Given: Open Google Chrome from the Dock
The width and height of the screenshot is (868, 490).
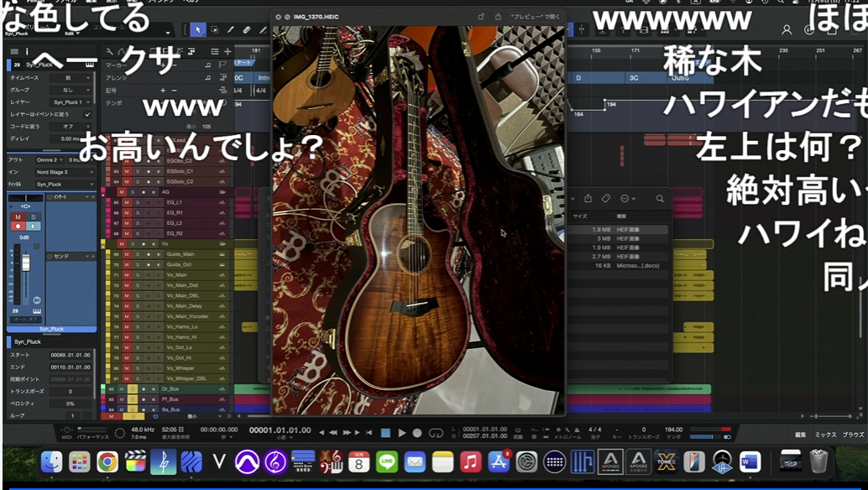Looking at the screenshot, I should pyautogui.click(x=107, y=461).
